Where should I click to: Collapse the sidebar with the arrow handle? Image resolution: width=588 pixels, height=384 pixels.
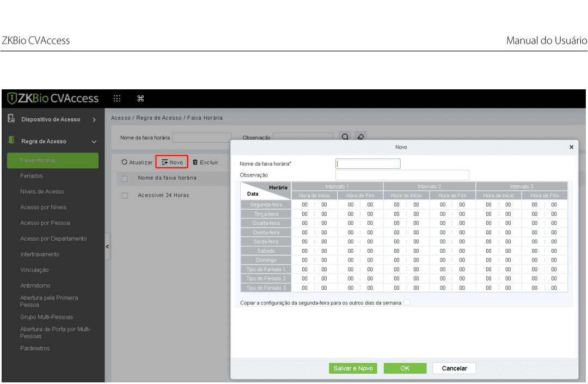tap(108, 247)
